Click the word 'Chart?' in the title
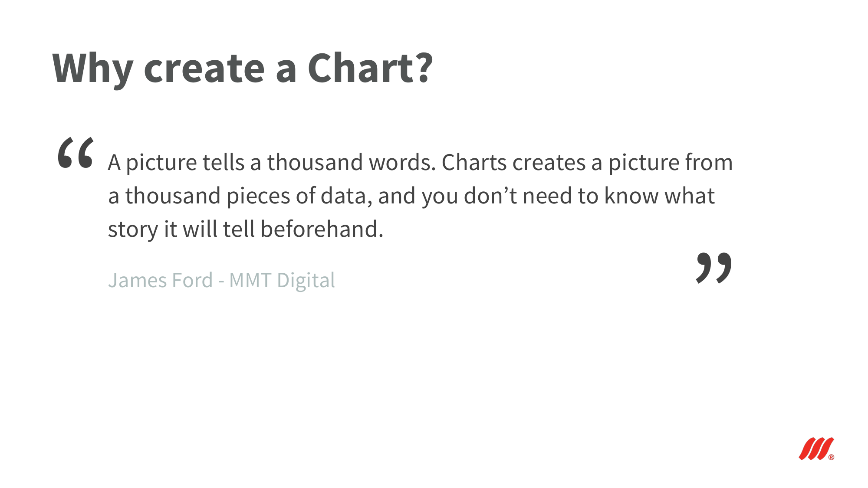The image size is (868, 488). tap(370, 68)
